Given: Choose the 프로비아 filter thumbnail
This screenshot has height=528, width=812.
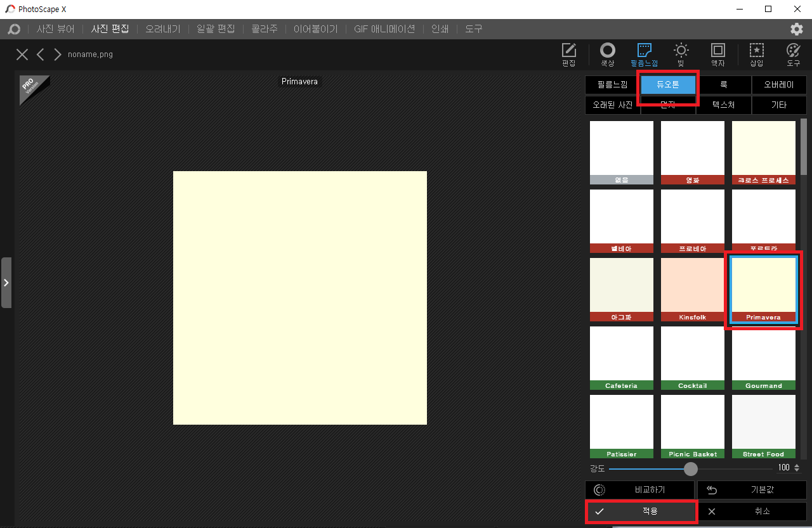Looking at the screenshot, I should point(693,221).
